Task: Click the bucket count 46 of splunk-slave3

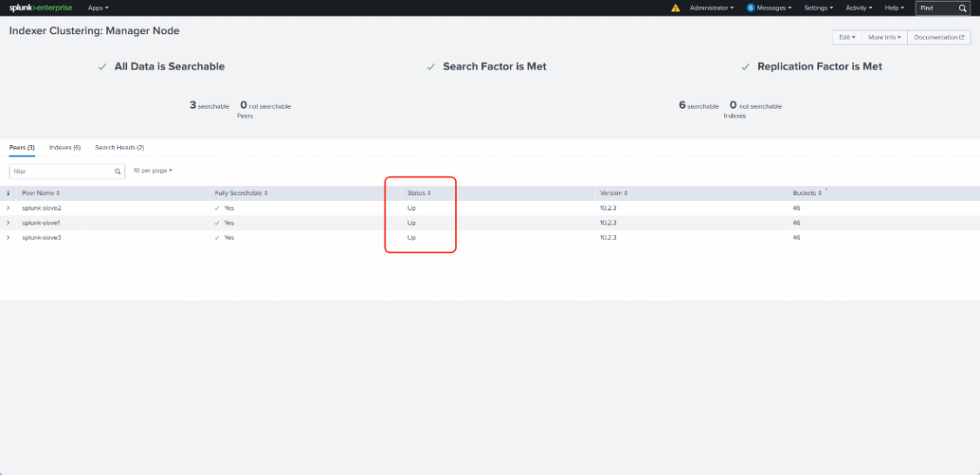Action: tap(797, 238)
